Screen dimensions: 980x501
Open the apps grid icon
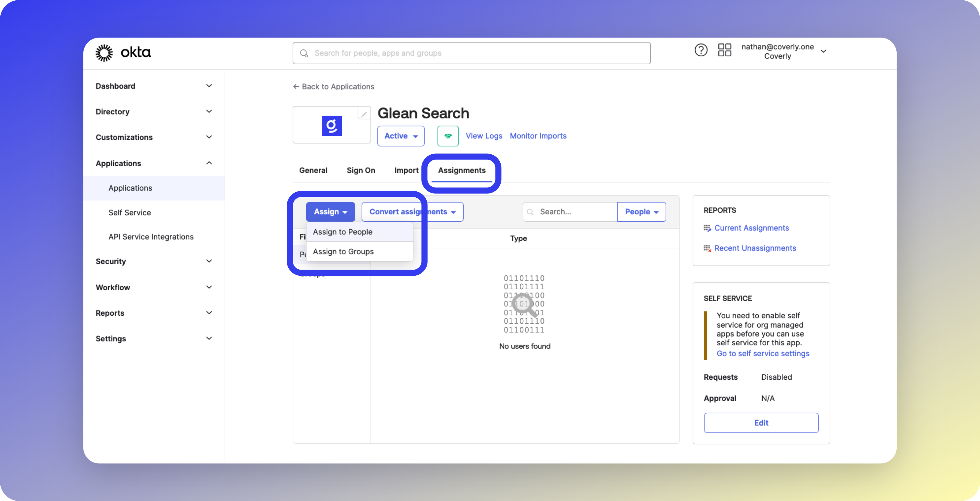pyautogui.click(x=724, y=50)
